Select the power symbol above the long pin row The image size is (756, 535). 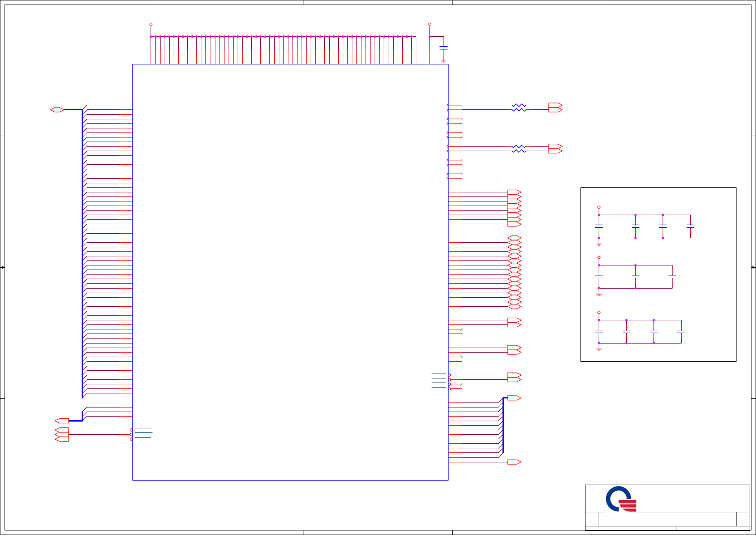tap(151, 24)
